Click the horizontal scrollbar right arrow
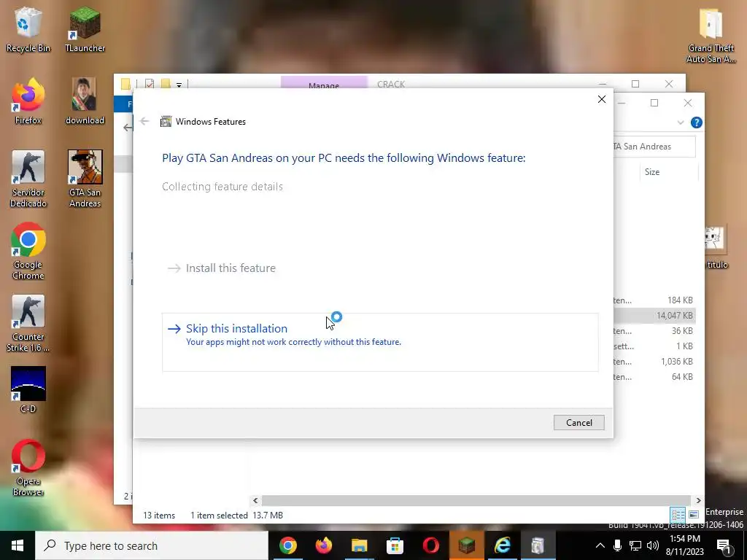The width and height of the screenshot is (747, 560). pyautogui.click(x=698, y=500)
